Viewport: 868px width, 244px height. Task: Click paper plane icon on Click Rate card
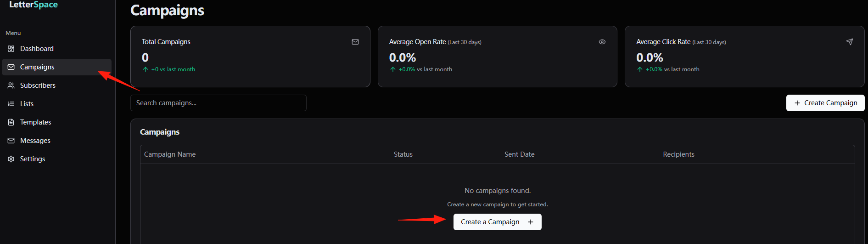(850, 42)
